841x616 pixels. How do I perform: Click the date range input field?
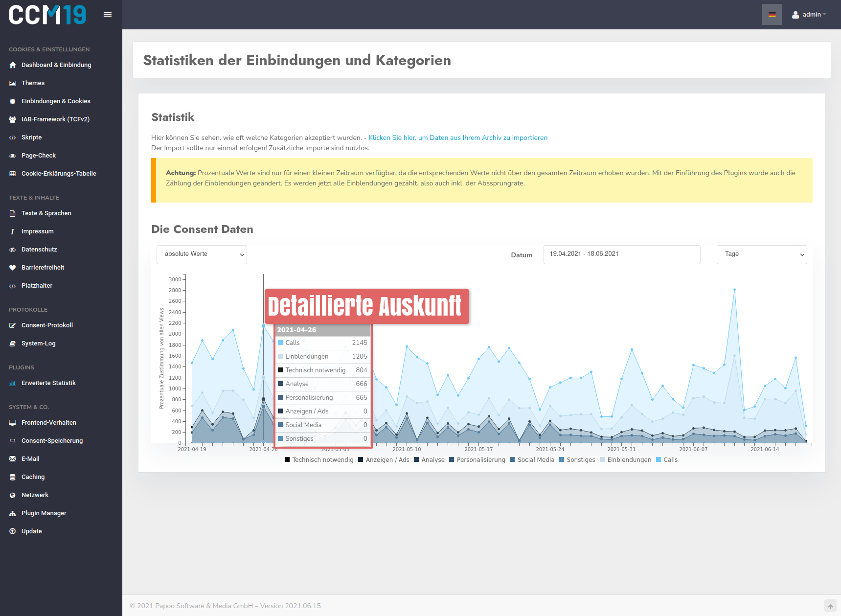pos(622,254)
